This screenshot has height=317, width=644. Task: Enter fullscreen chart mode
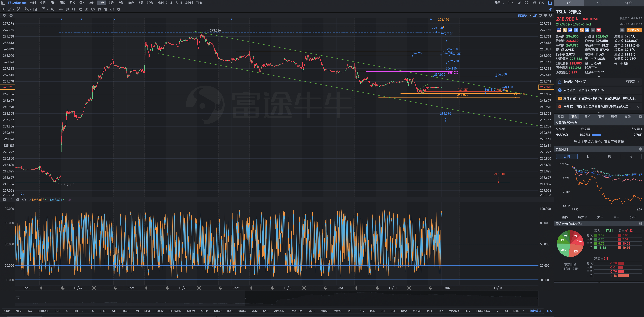pyautogui.click(x=526, y=3)
